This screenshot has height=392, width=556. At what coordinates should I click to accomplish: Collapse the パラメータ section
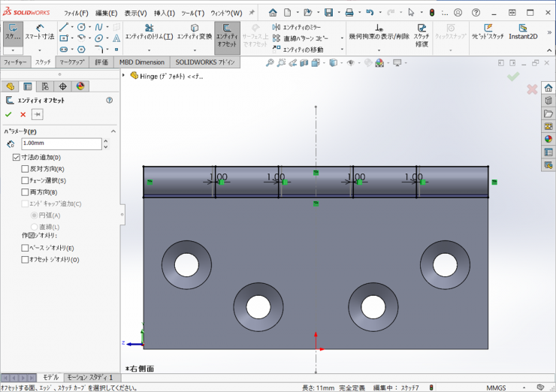click(x=113, y=131)
